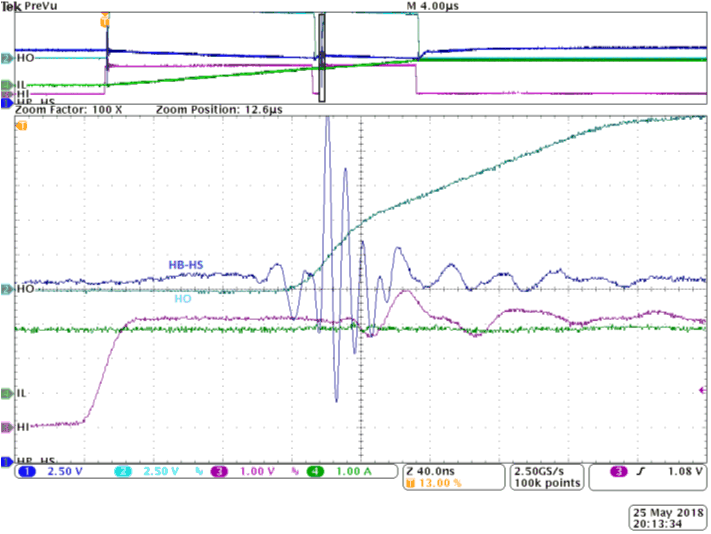The height and width of the screenshot is (534, 711).
Task: Click the orange T icon beside 13.00 %
Action: 411,483
